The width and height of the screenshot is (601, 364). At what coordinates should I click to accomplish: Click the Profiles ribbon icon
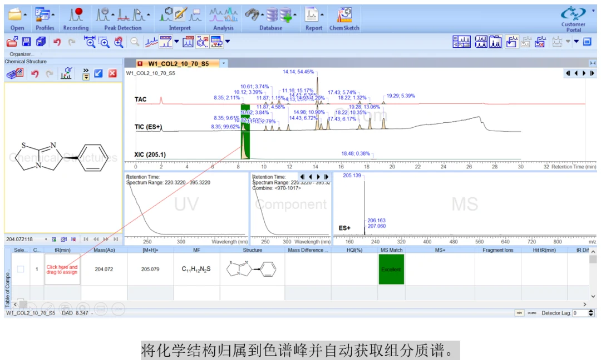click(42, 15)
